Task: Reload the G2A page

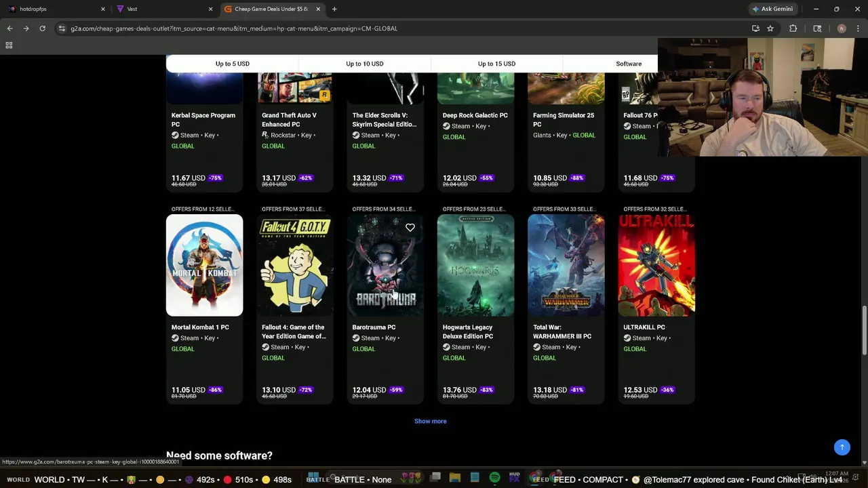Action: (42, 28)
